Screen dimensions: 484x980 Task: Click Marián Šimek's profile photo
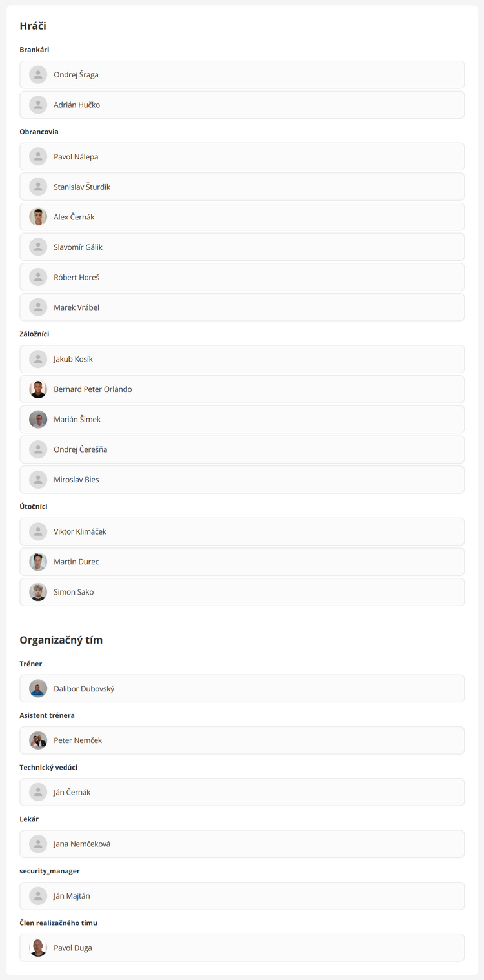(38, 420)
